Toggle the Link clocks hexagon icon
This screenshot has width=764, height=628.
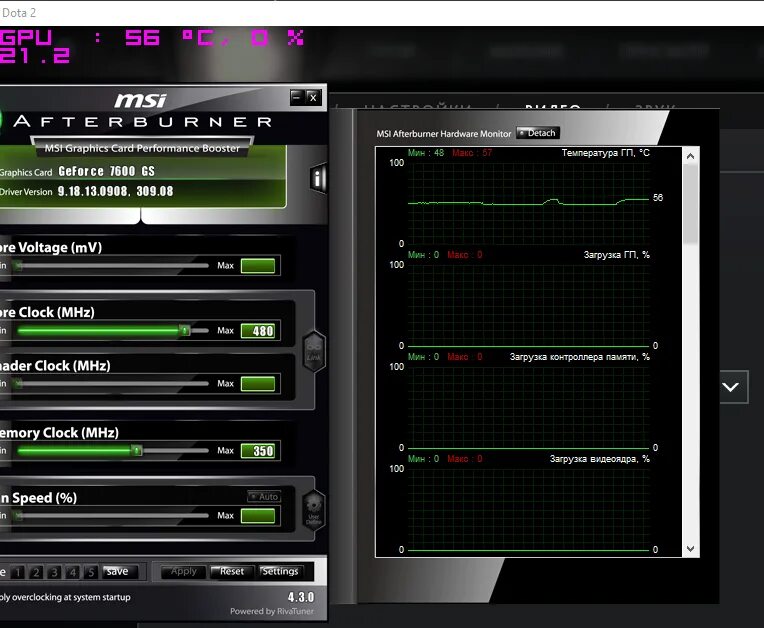pos(313,351)
